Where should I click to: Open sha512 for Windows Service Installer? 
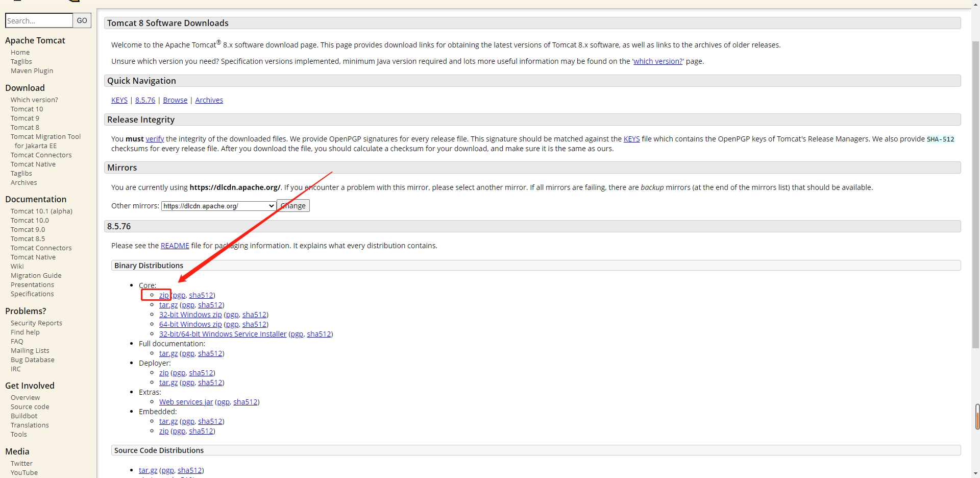tap(318, 334)
